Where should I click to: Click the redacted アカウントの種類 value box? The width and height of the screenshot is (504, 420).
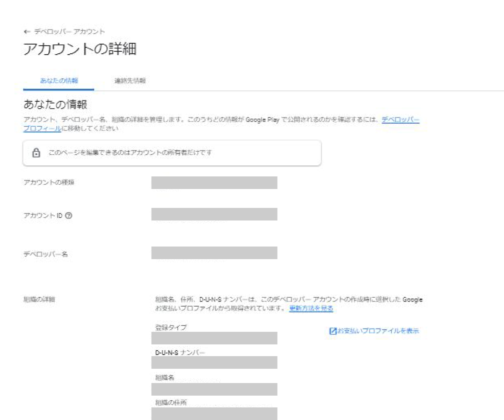[x=214, y=183]
